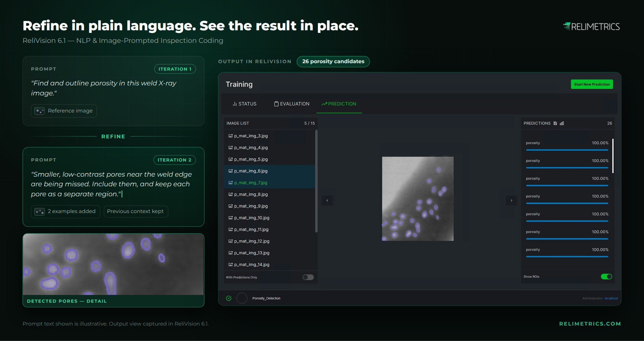Click the Porosity_Detection project name
This screenshot has height=341, width=644.
pyautogui.click(x=266, y=298)
